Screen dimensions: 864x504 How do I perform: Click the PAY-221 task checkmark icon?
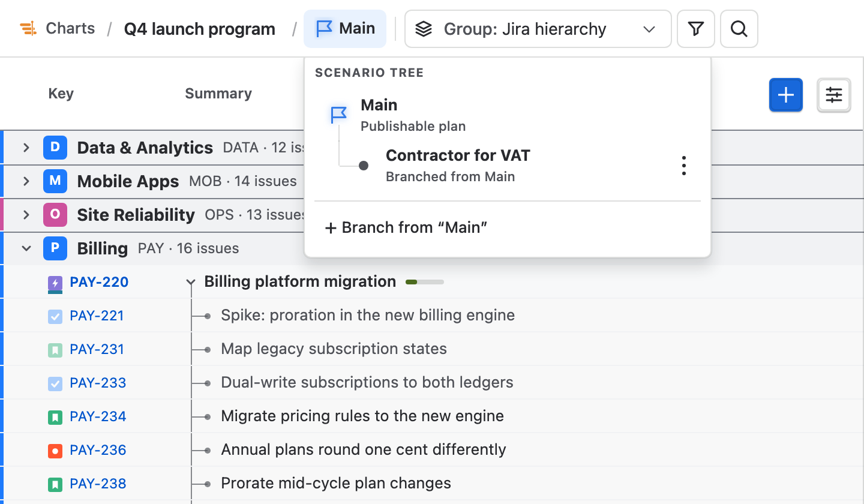coord(55,316)
